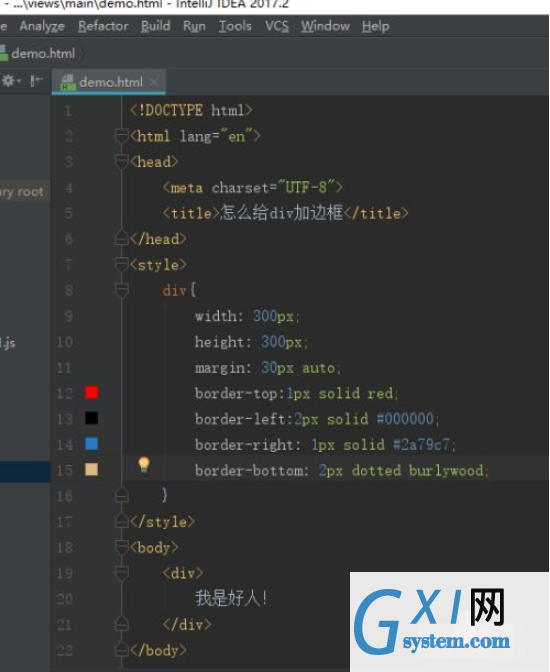The image size is (550, 672).
Task: Click the burlywood keyword on line 15
Action: coord(446,471)
